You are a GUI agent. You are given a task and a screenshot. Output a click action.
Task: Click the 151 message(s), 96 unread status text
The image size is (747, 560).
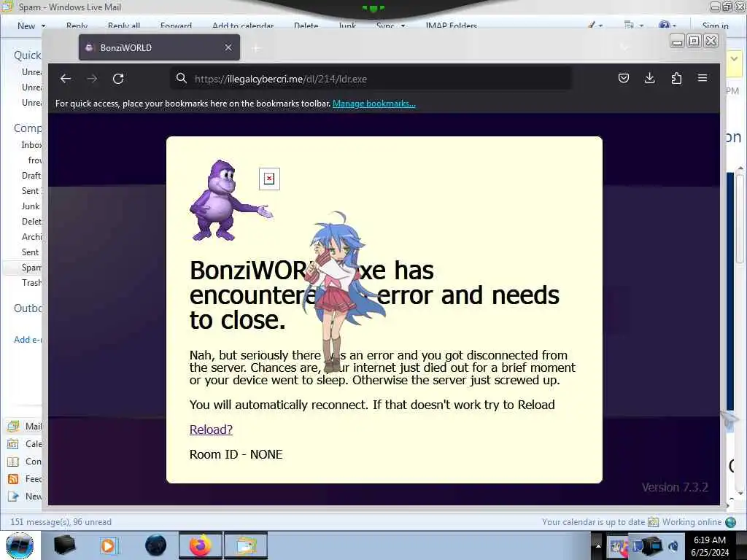point(61,522)
